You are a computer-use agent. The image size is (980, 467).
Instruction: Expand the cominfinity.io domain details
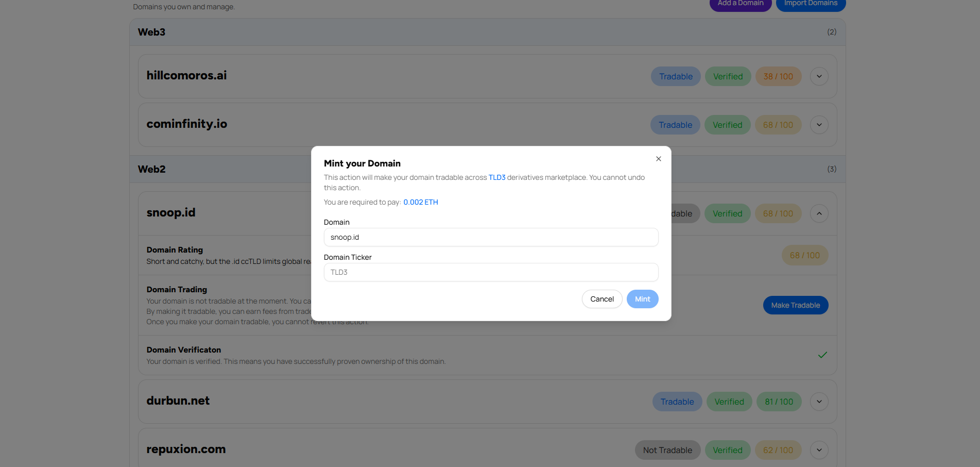[x=819, y=125]
